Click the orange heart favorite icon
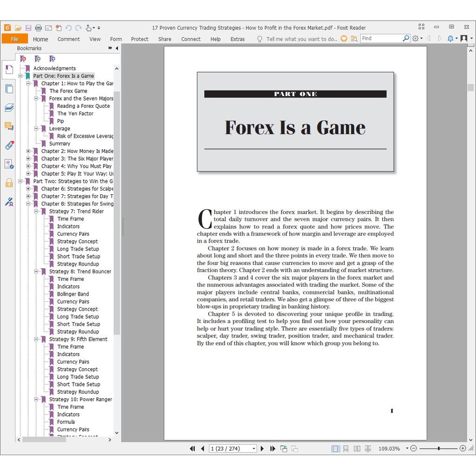The width and height of the screenshot is (476, 476). (x=344, y=39)
